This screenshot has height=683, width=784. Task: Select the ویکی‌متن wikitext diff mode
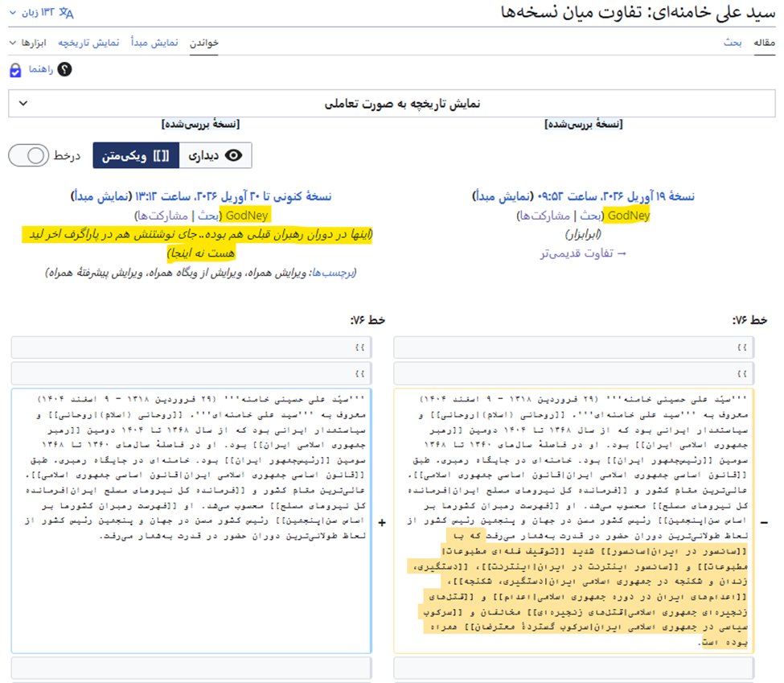136,155
